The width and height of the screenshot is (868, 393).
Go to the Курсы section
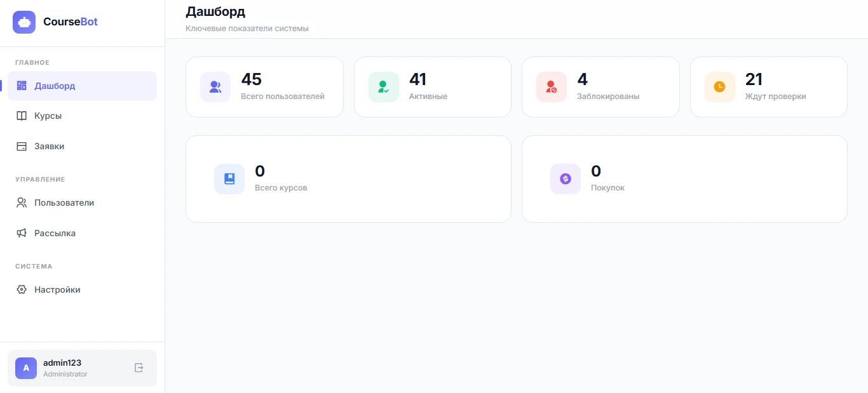click(82, 116)
